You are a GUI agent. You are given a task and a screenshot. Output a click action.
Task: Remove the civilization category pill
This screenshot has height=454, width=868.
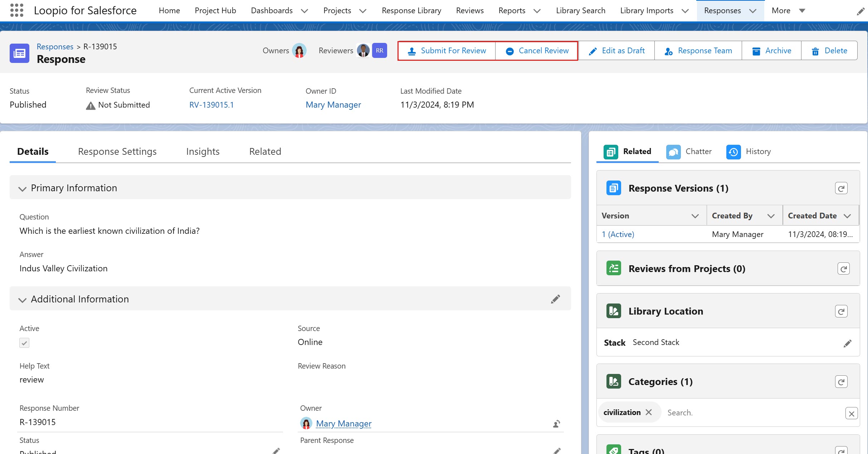tap(649, 412)
